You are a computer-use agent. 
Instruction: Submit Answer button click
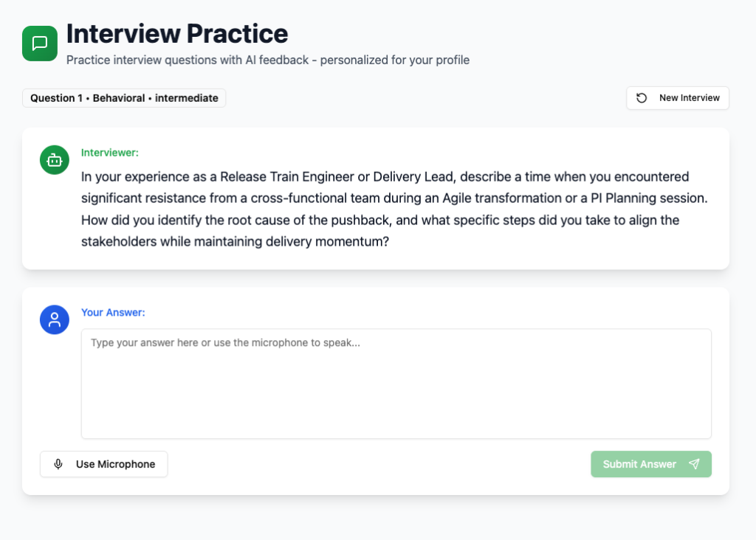click(x=651, y=464)
